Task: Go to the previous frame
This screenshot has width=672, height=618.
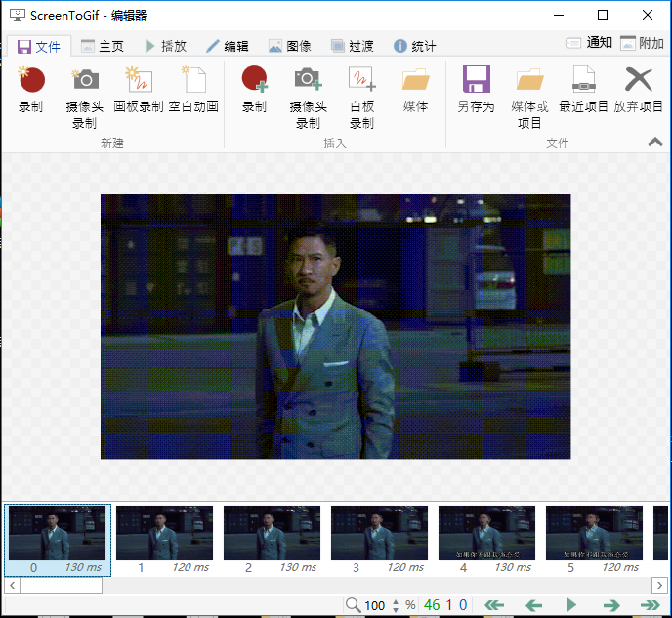Action: [x=533, y=605]
